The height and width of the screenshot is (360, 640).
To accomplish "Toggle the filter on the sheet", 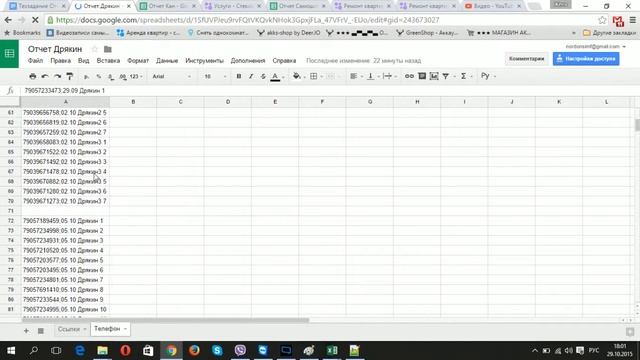I will pyautogui.click(x=446, y=76).
